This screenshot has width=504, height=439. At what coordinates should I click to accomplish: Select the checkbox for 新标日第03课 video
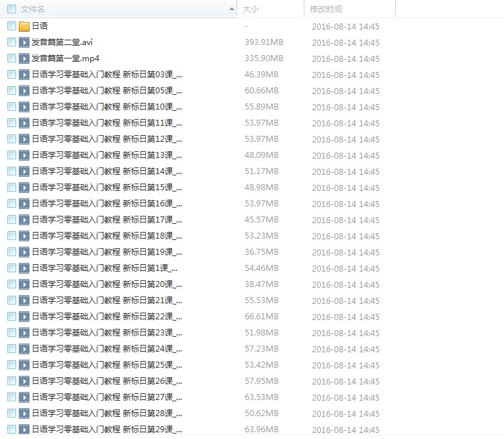click(x=11, y=75)
